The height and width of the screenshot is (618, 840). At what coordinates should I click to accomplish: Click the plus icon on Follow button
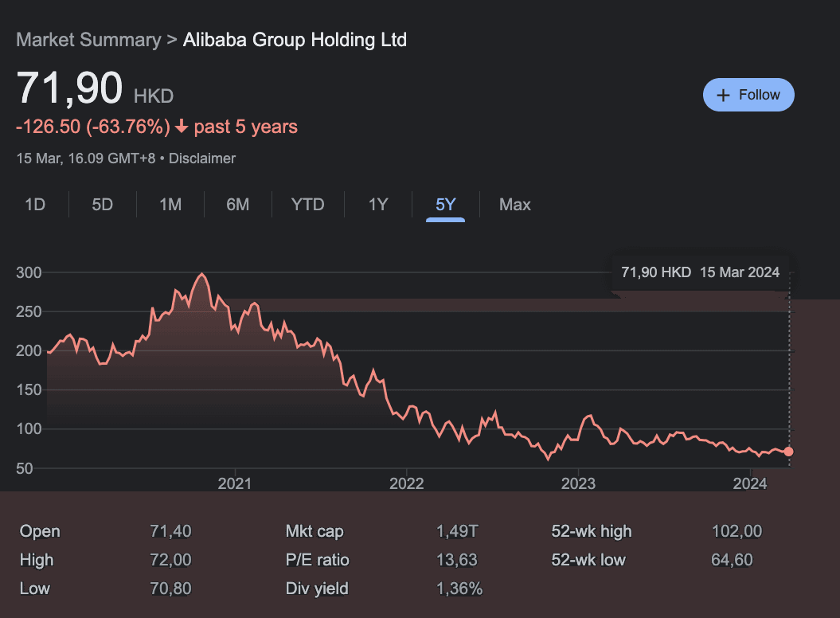click(x=723, y=95)
